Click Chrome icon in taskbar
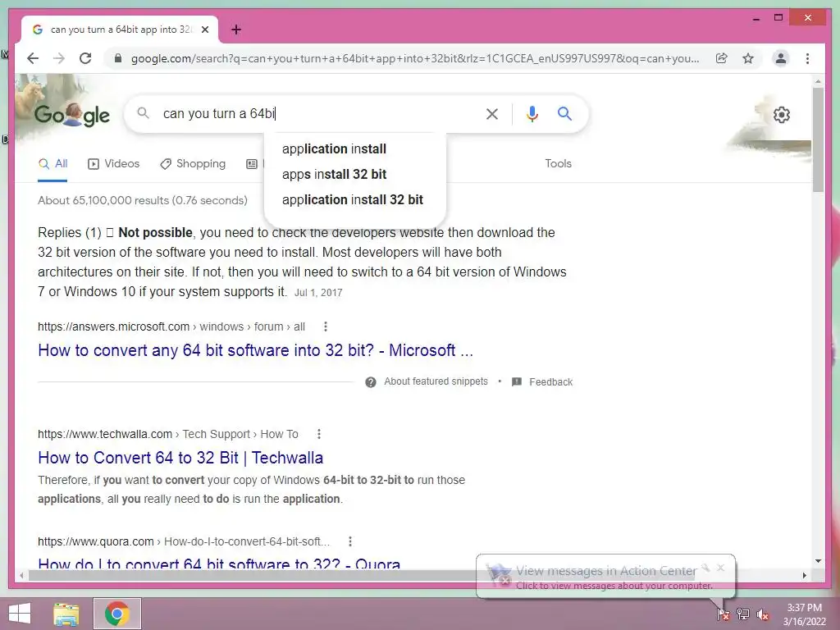The height and width of the screenshot is (630, 840). [117, 614]
